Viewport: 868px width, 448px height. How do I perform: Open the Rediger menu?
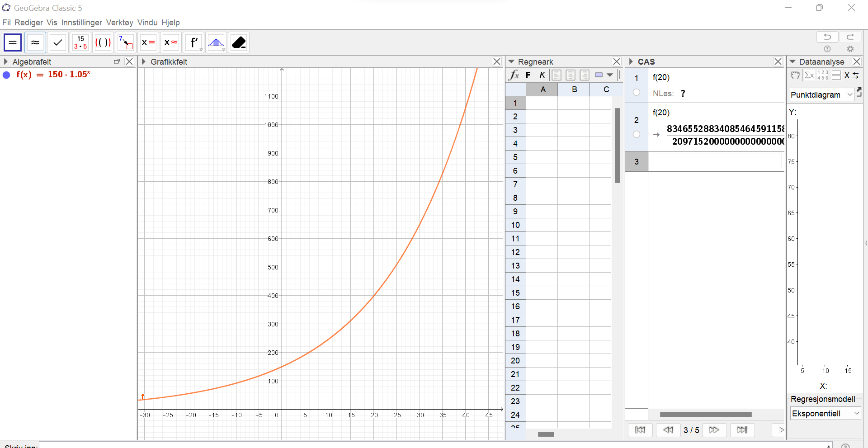(x=28, y=23)
